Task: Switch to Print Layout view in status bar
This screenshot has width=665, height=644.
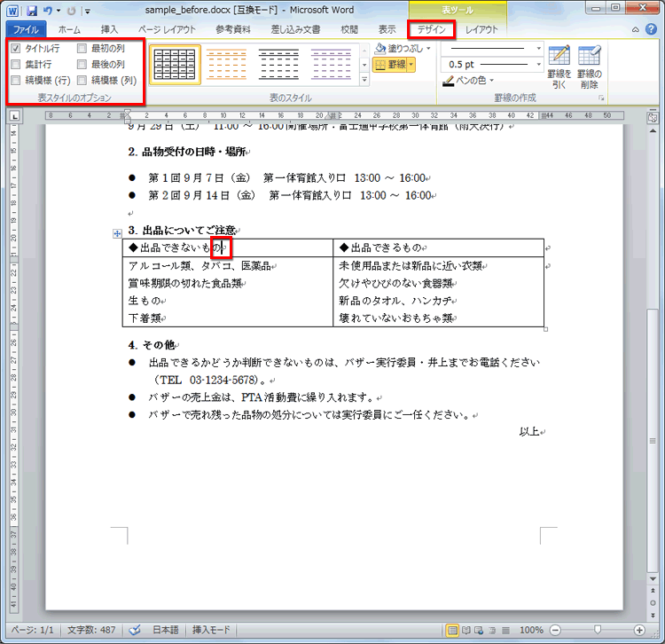Action: click(452, 630)
